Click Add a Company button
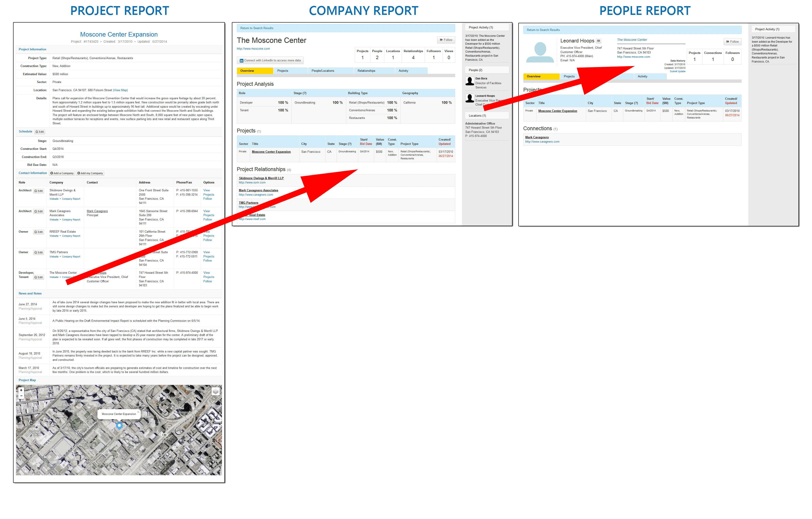This screenshot has height=519, width=812. [62, 173]
